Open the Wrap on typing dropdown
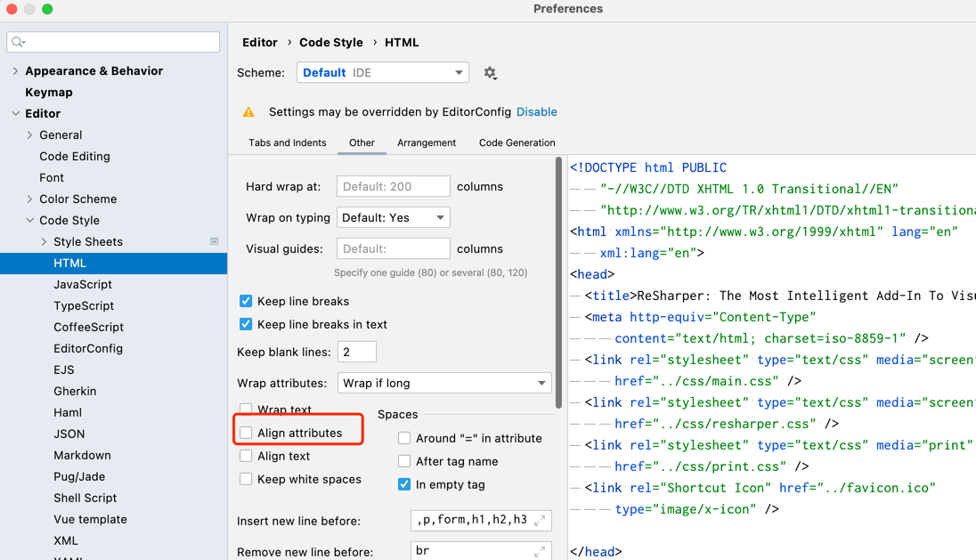The image size is (976, 560). pos(394,218)
